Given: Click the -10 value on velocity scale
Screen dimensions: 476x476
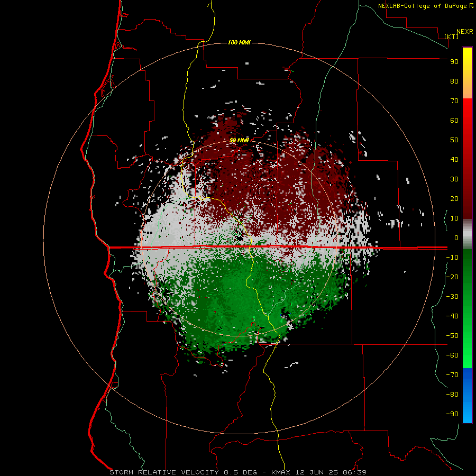Looking at the screenshot, I should click(x=452, y=258).
